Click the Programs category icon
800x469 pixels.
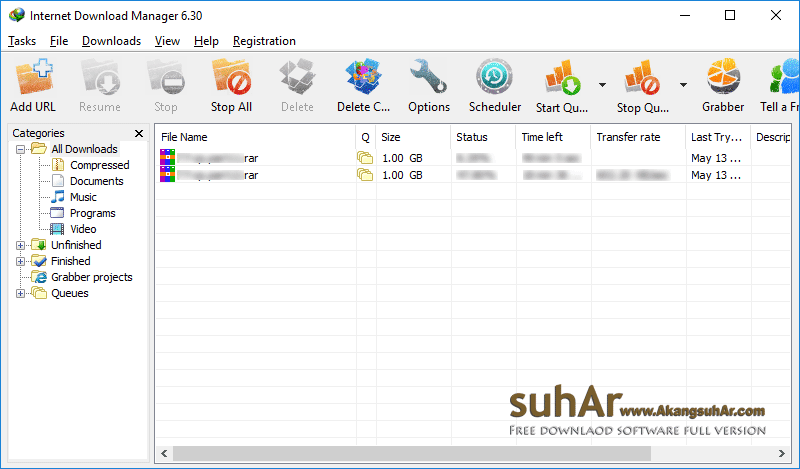coord(57,213)
